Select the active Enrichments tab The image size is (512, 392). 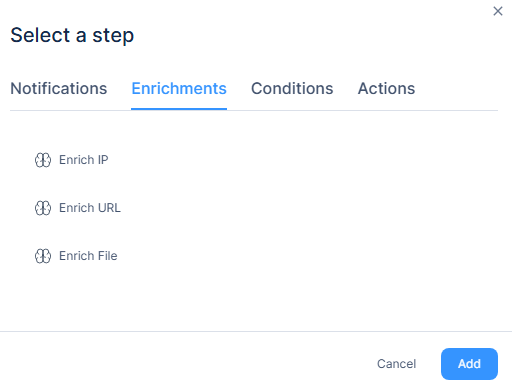point(179,89)
